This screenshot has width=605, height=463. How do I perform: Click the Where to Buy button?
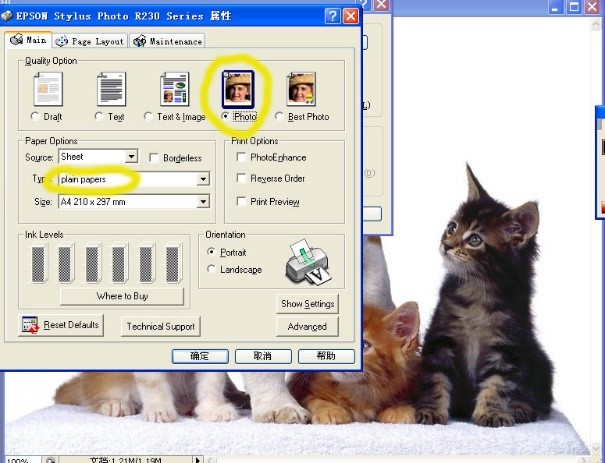pos(122,296)
